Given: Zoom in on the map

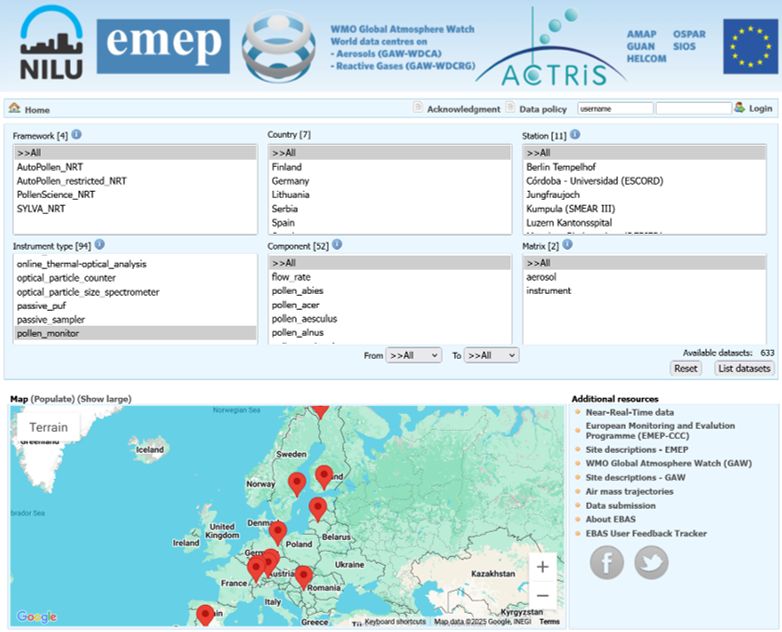Looking at the screenshot, I should coord(543,567).
